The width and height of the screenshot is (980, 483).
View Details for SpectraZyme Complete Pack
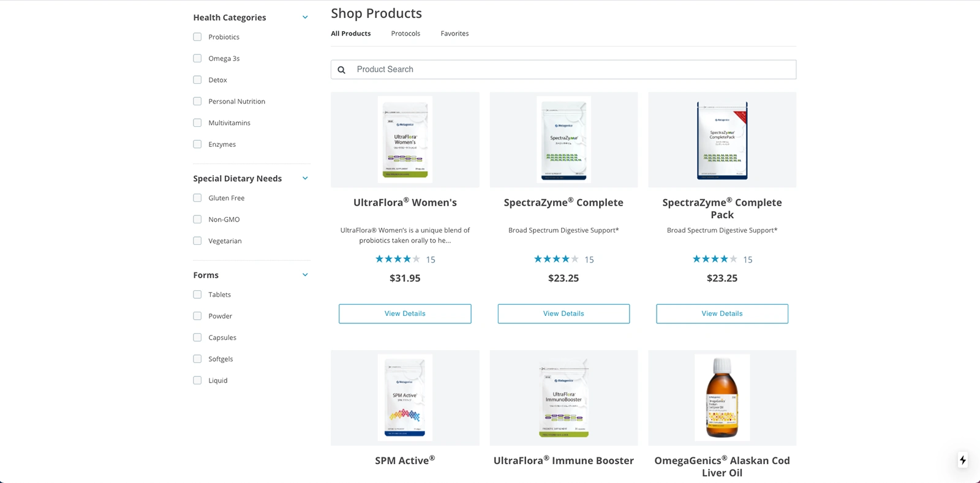722,313
